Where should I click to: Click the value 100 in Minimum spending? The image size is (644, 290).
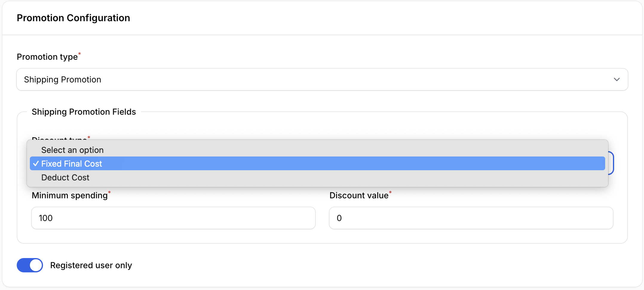pyautogui.click(x=46, y=218)
